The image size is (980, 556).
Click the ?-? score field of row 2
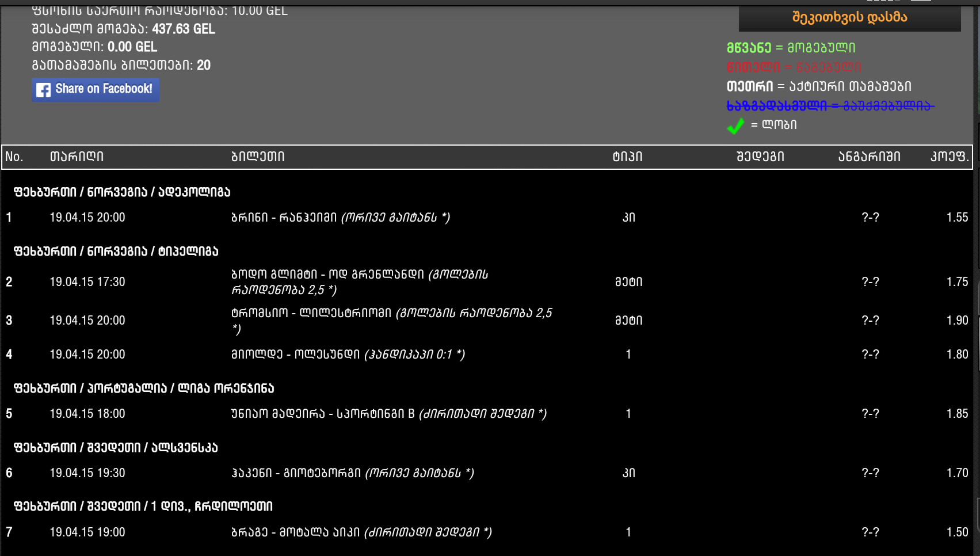(x=870, y=282)
